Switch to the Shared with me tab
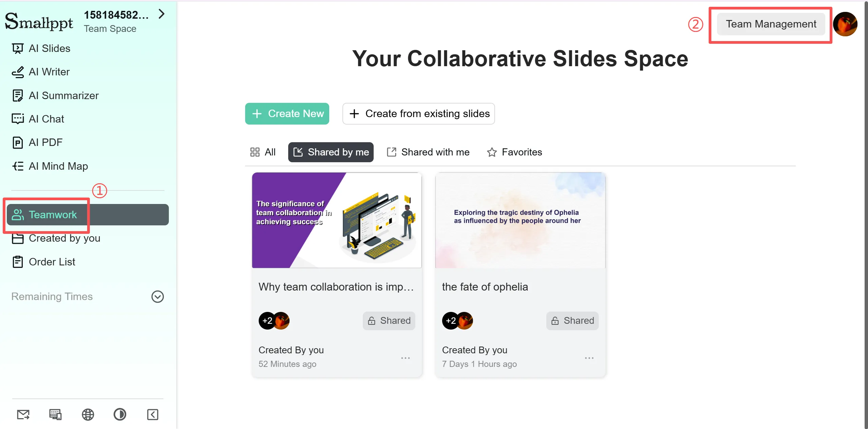 point(428,152)
